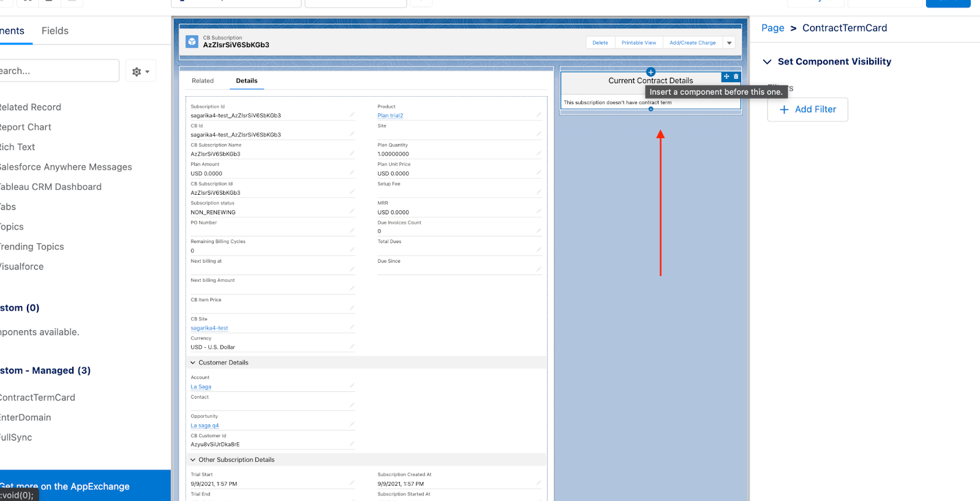The height and width of the screenshot is (501, 980).
Task: Click the edit pencil next to Plan Quantity
Action: tap(538, 153)
